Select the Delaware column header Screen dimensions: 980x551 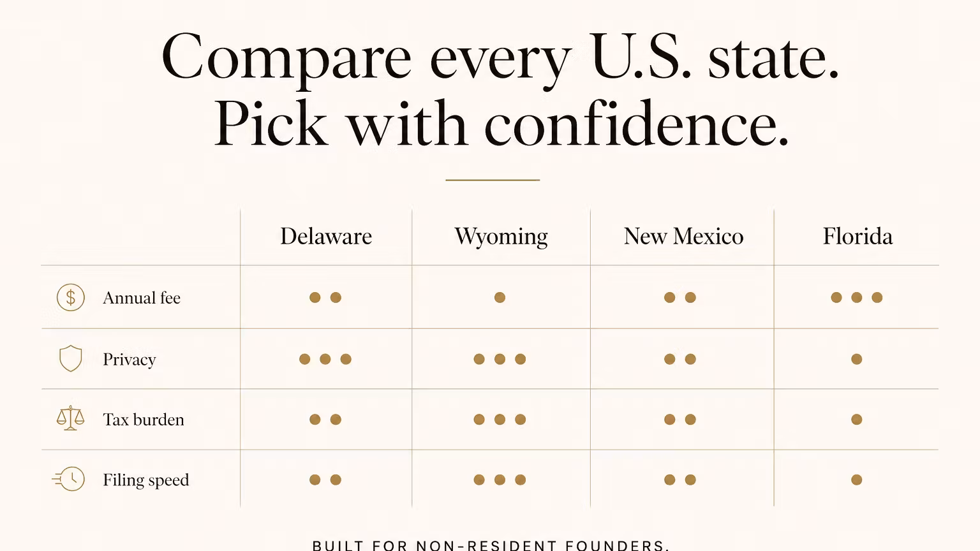pos(326,237)
